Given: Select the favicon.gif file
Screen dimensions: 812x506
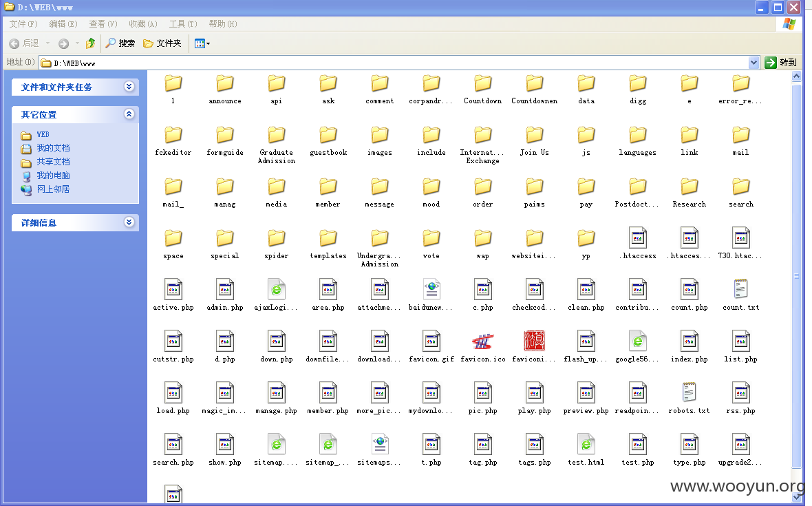Looking at the screenshot, I should click(x=431, y=347).
